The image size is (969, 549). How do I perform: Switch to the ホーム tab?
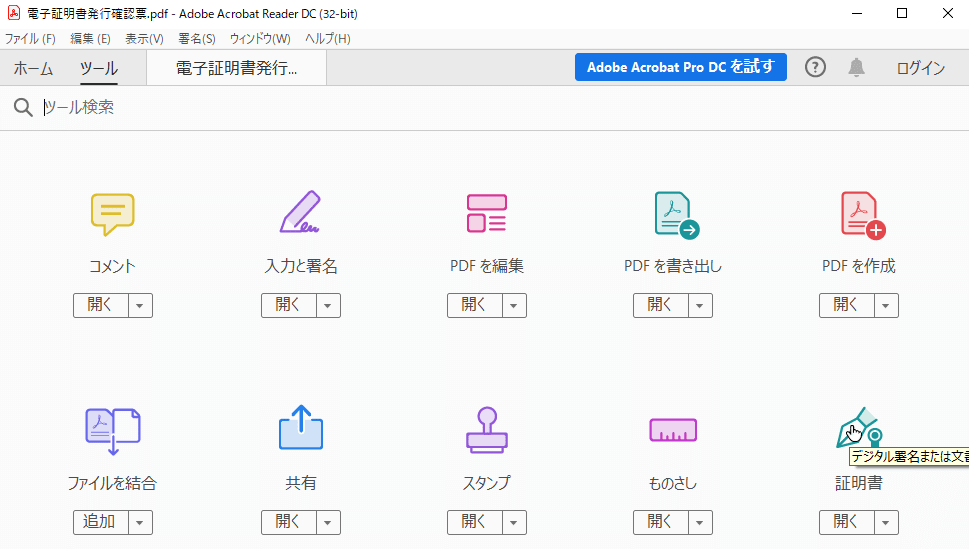pyautogui.click(x=33, y=68)
